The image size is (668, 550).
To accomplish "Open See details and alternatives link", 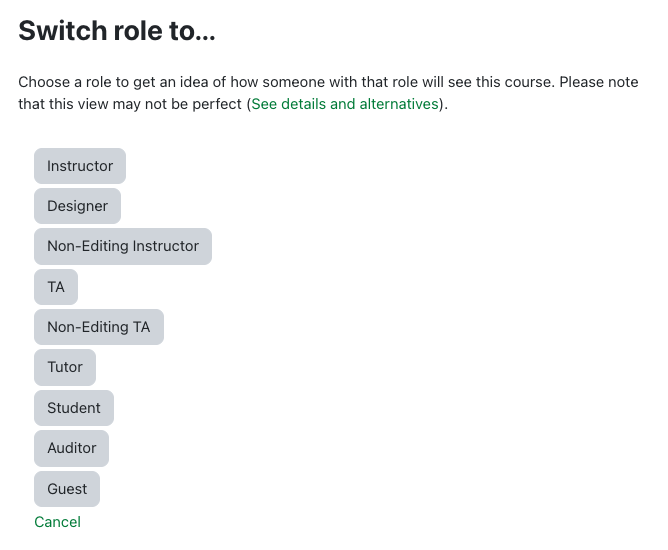I will [345, 104].
